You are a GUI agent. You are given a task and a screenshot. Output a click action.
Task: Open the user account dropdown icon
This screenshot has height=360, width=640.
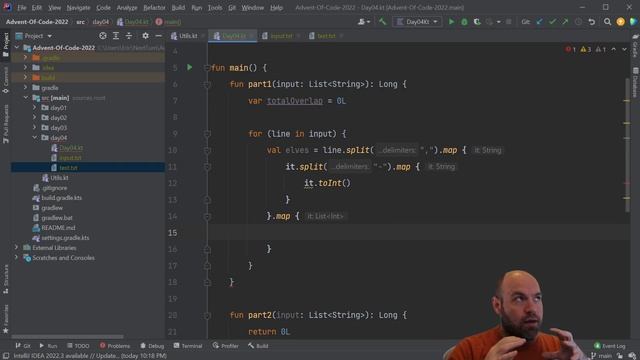364,22
